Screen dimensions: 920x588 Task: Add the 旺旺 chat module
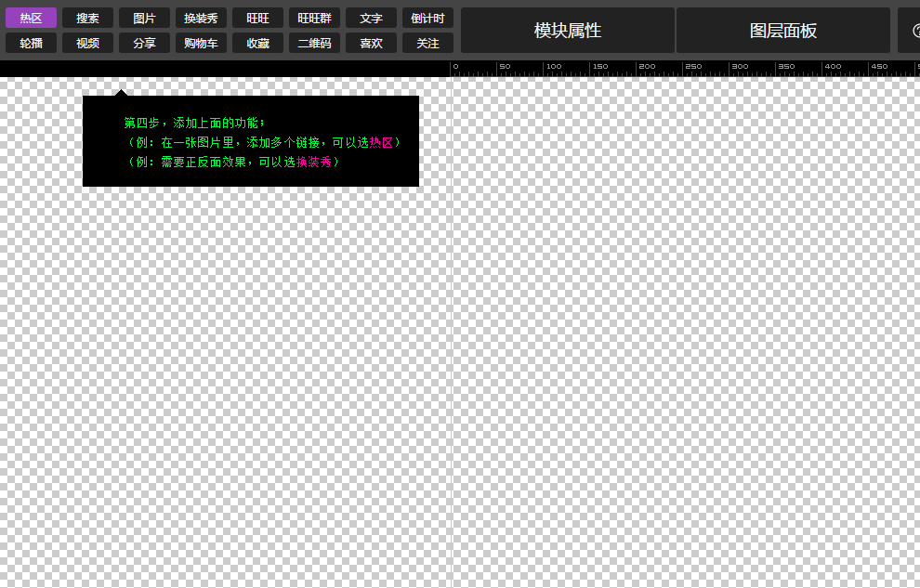[257, 19]
